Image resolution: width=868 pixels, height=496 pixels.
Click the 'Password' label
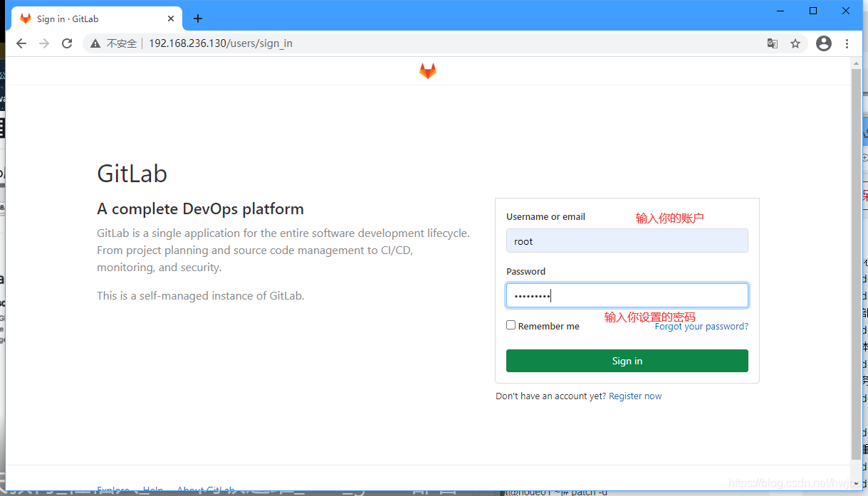click(525, 271)
